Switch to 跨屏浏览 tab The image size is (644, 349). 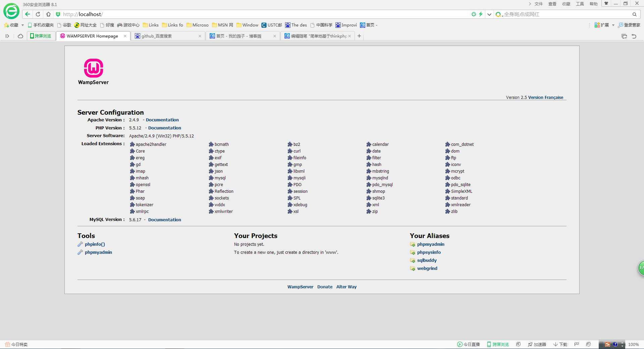click(x=41, y=36)
